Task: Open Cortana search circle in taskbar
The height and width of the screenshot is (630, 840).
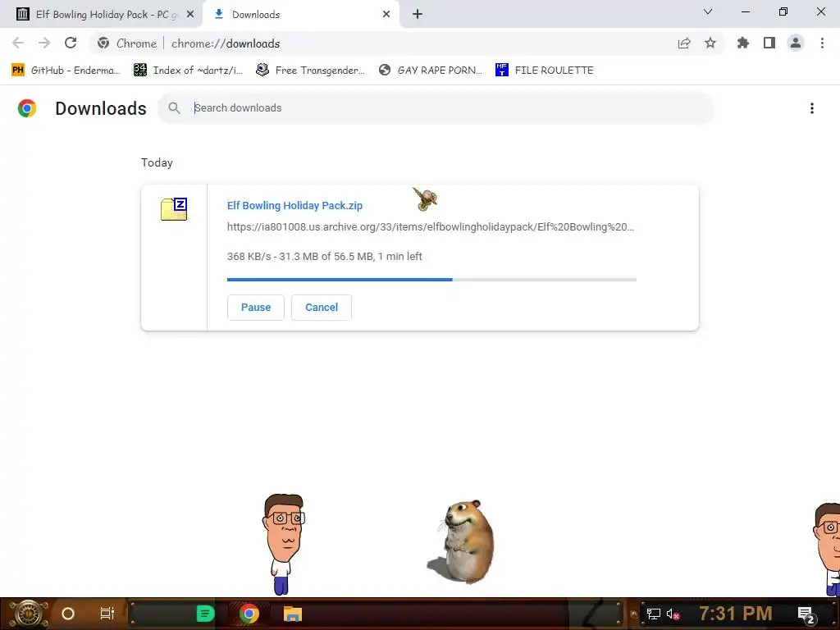Action: point(68,614)
